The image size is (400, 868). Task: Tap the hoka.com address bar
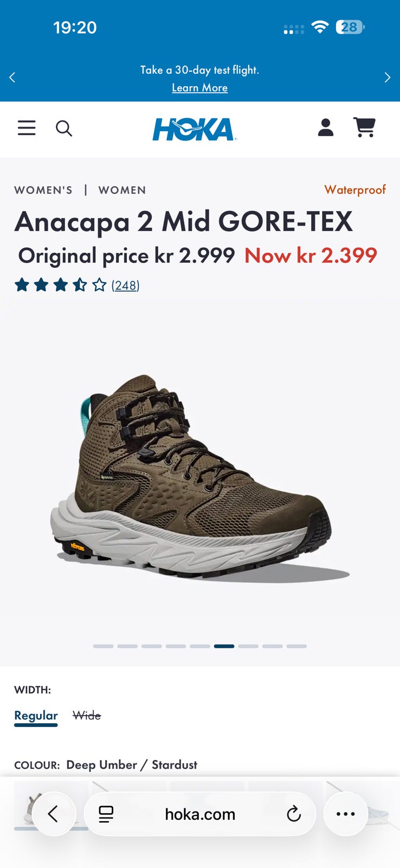[x=200, y=814]
